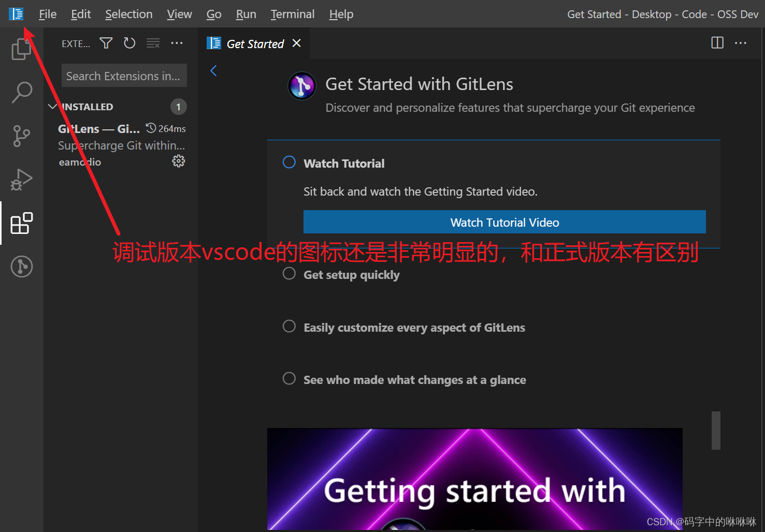The width and height of the screenshot is (765, 532).
Task: Open the Terminal menu
Action: (x=293, y=14)
